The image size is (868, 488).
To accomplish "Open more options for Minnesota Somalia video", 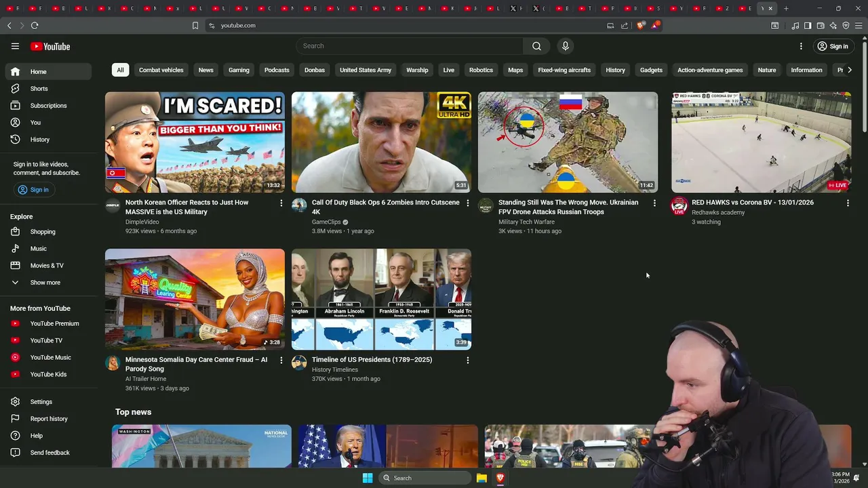I will (x=281, y=360).
